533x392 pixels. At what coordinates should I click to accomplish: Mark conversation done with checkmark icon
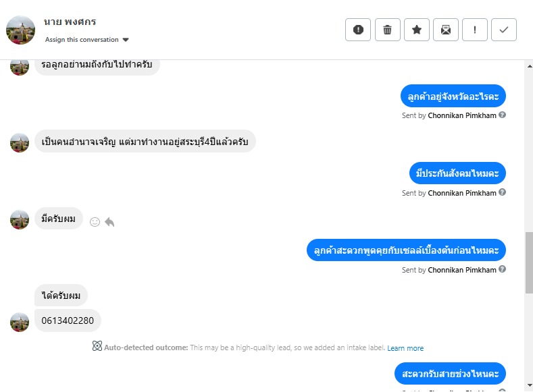(504, 30)
